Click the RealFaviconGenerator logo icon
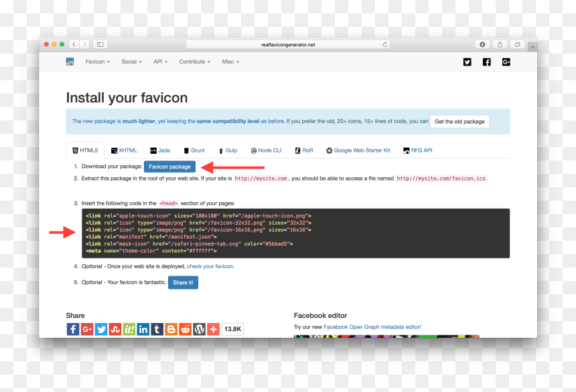The width and height of the screenshot is (576, 392). (x=70, y=62)
